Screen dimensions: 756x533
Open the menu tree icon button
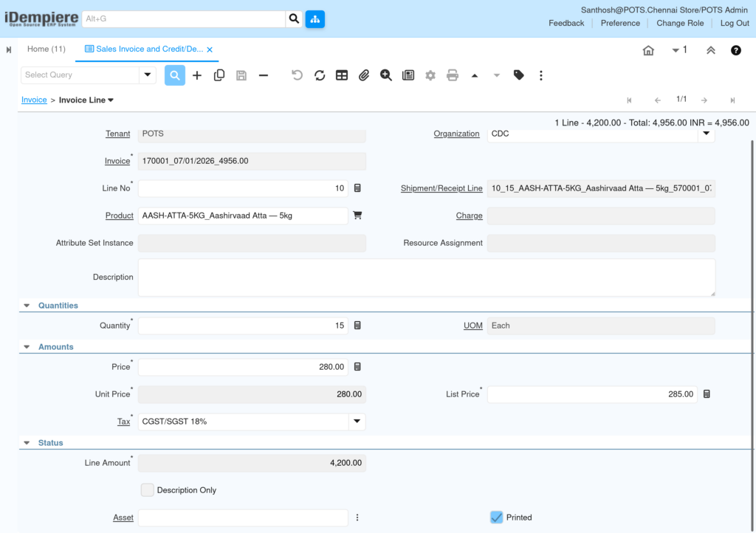(x=315, y=18)
